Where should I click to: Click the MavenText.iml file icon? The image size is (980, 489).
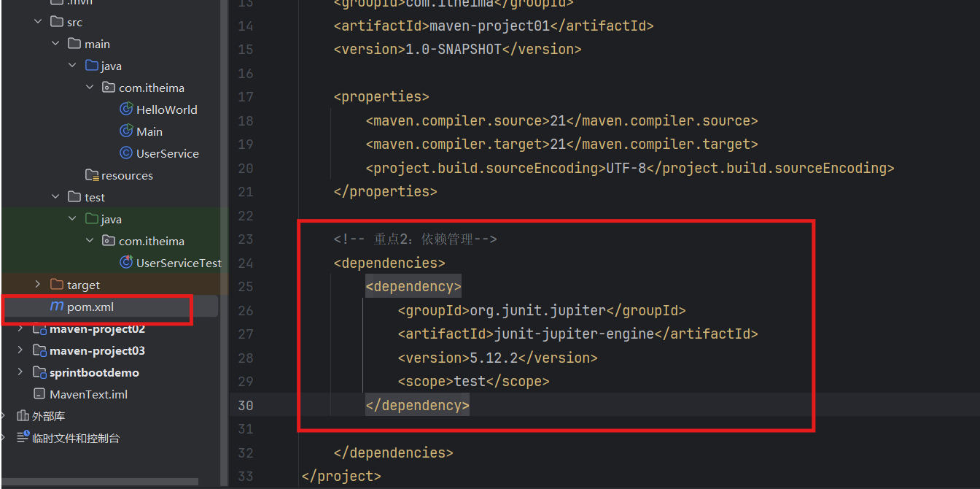pyautogui.click(x=39, y=394)
